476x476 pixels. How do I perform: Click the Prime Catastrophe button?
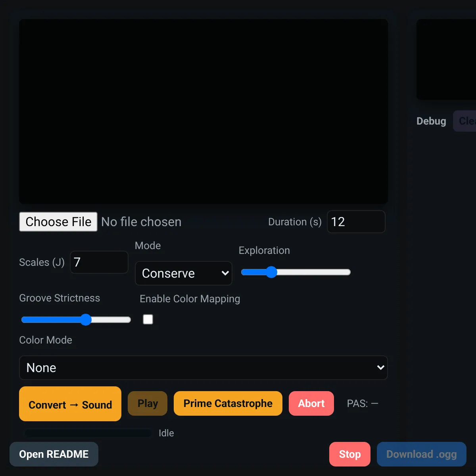228,403
